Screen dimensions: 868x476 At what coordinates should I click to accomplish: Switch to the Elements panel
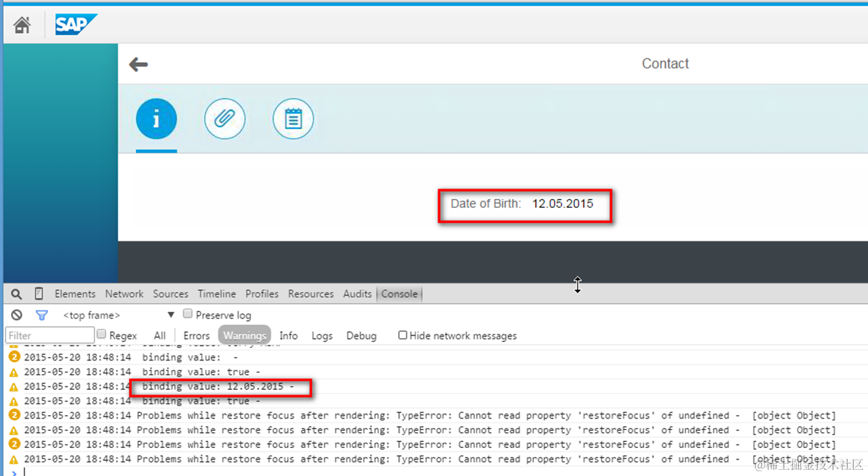coord(75,294)
